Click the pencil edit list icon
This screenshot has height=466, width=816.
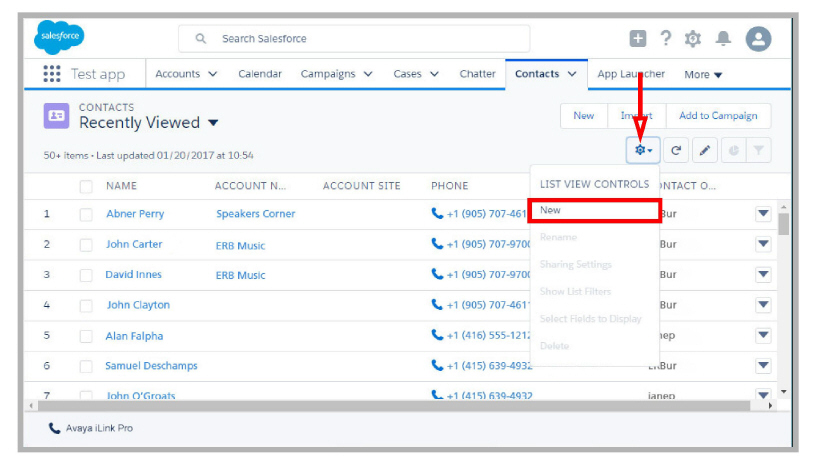pyautogui.click(x=705, y=150)
